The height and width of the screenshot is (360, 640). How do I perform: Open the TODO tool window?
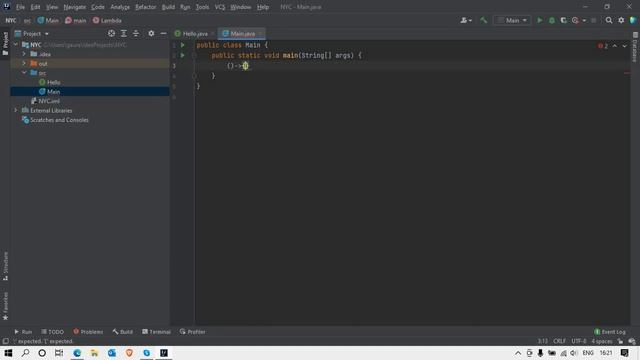click(x=52, y=332)
